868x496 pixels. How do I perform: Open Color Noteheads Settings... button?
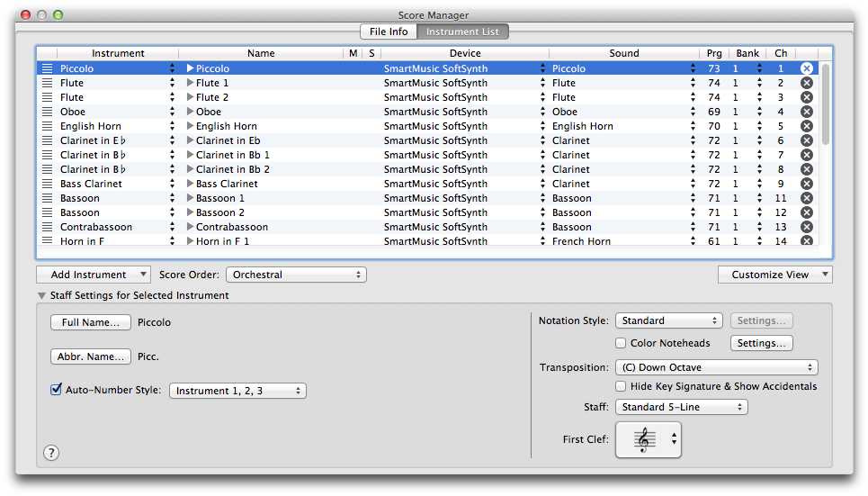pyautogui.click(x=761, y=343)
